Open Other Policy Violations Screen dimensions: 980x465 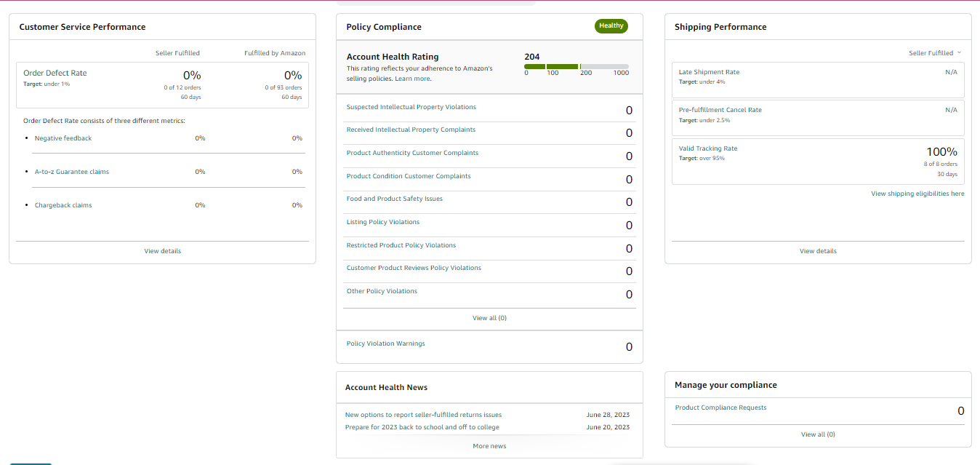coord(382,291)
